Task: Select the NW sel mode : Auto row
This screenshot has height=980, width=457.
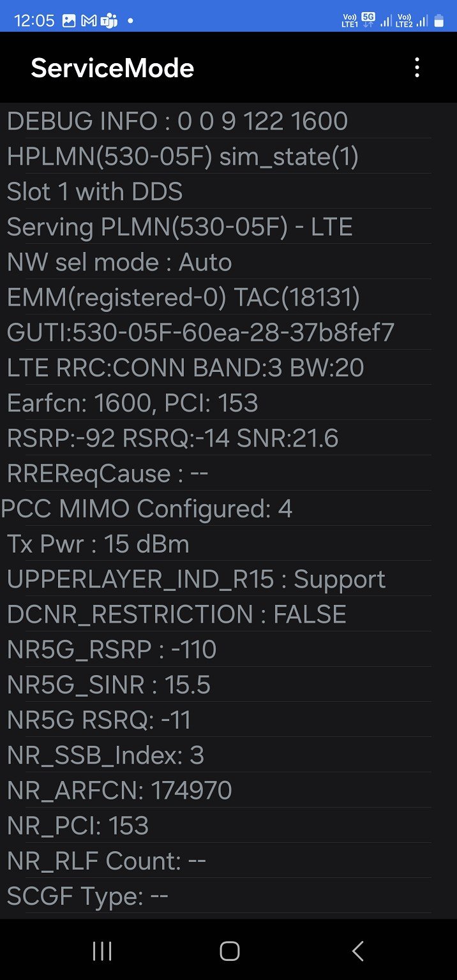Action: (x=217, y=262)
